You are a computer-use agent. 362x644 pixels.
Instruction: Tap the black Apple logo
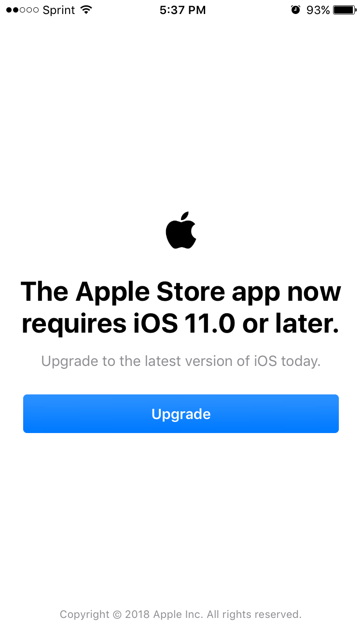181,230
